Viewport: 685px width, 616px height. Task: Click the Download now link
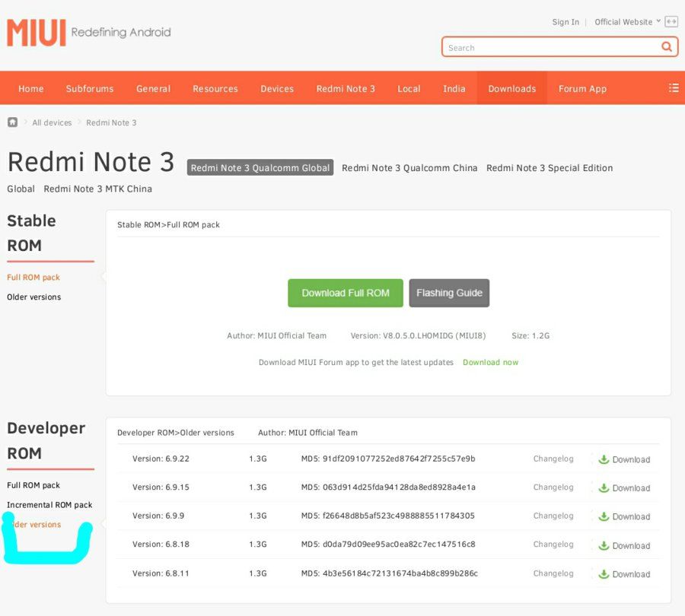[x=490, y=362]
